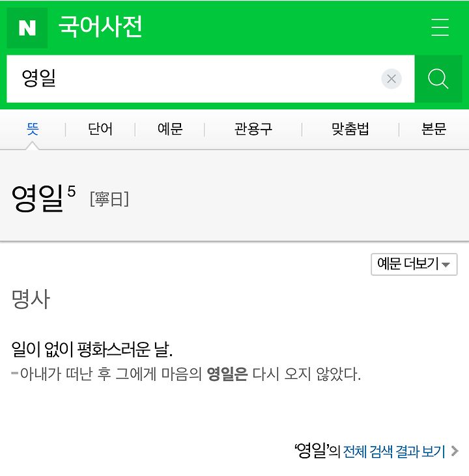
Task: Switch to the 본문 tab
Action: [434, 129]
